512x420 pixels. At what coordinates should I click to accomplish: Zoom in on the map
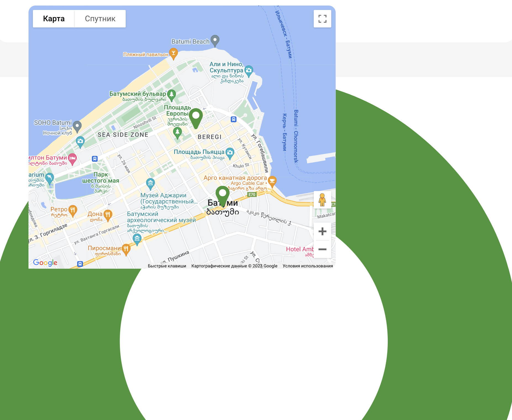322,231
